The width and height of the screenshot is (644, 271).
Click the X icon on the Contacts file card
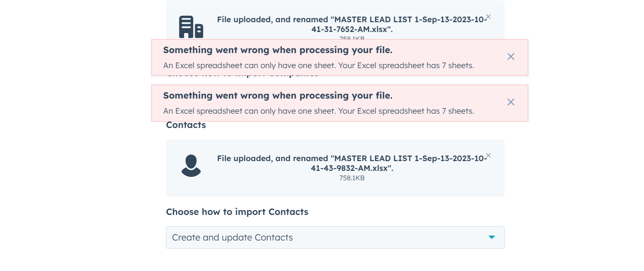tap(488, 155)
